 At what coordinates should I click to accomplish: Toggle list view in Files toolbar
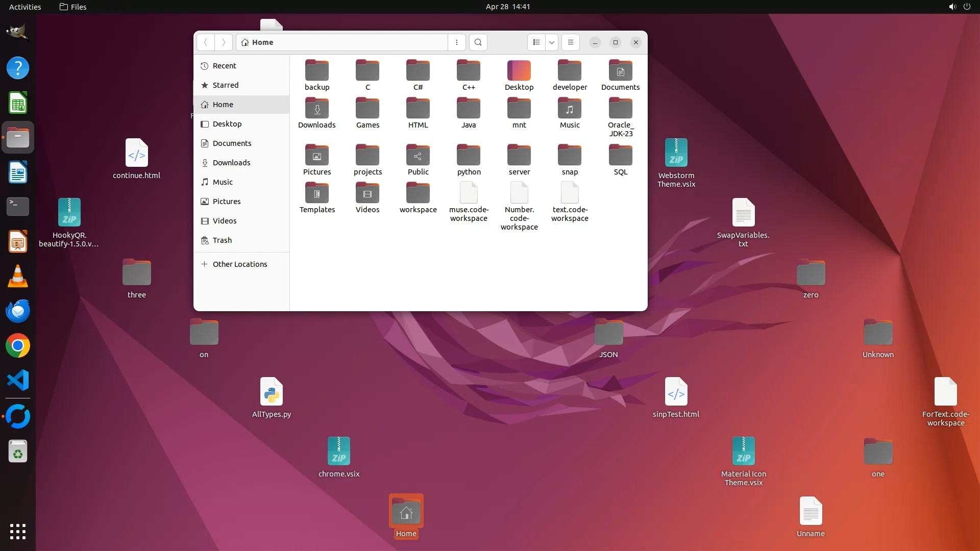pyautogui.click(x=536, y=42)
